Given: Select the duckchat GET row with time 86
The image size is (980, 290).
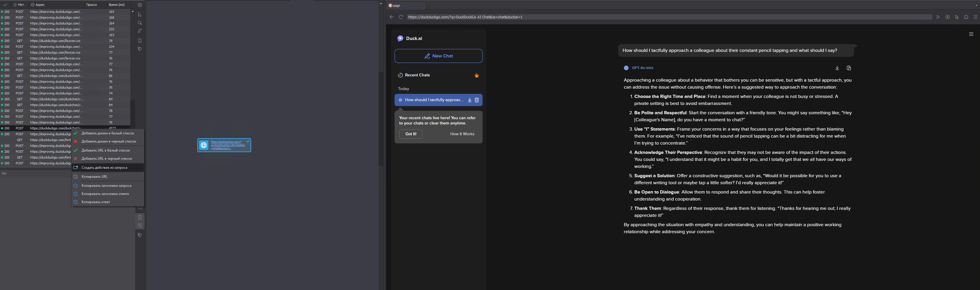Looking at the screenshot, I should click(65, 76).
